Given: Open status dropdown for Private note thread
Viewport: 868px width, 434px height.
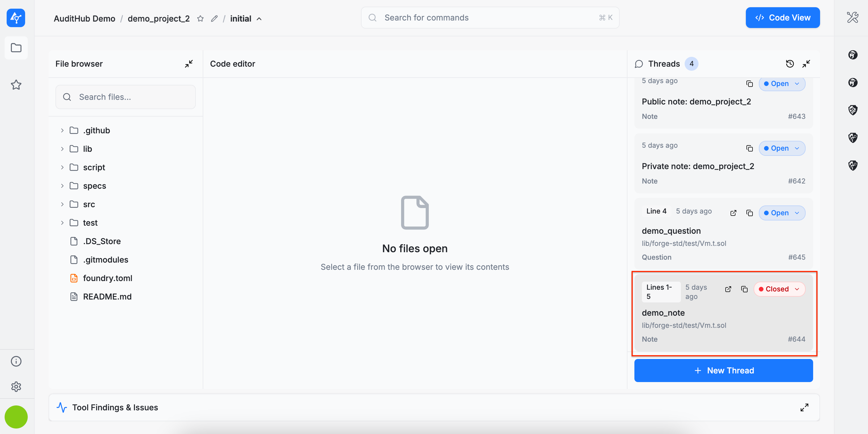Looking at the screenshot, I should coord(782,148).
